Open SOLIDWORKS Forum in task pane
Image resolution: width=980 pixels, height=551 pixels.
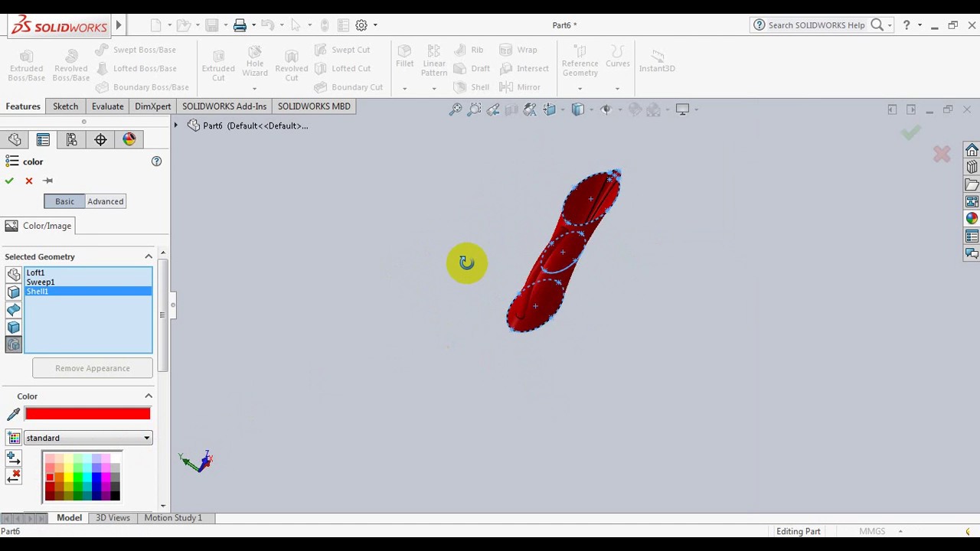pyautogui.click(x=972, y=253)
